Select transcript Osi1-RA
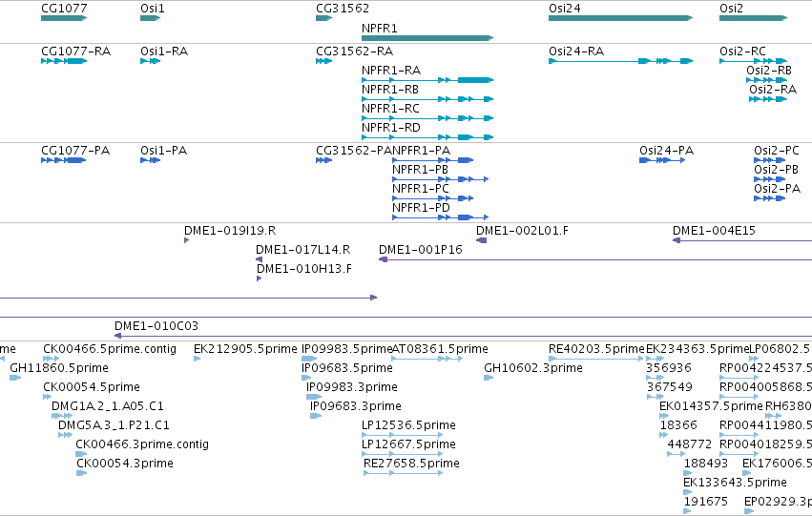The width and height of the screenshot is (812, 516). [x=164, y=52]
